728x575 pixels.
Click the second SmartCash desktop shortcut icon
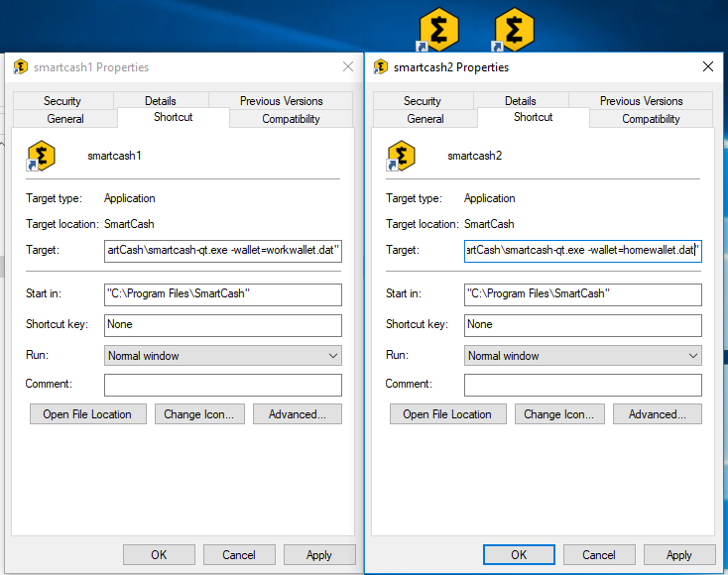[x=514, y=30]
